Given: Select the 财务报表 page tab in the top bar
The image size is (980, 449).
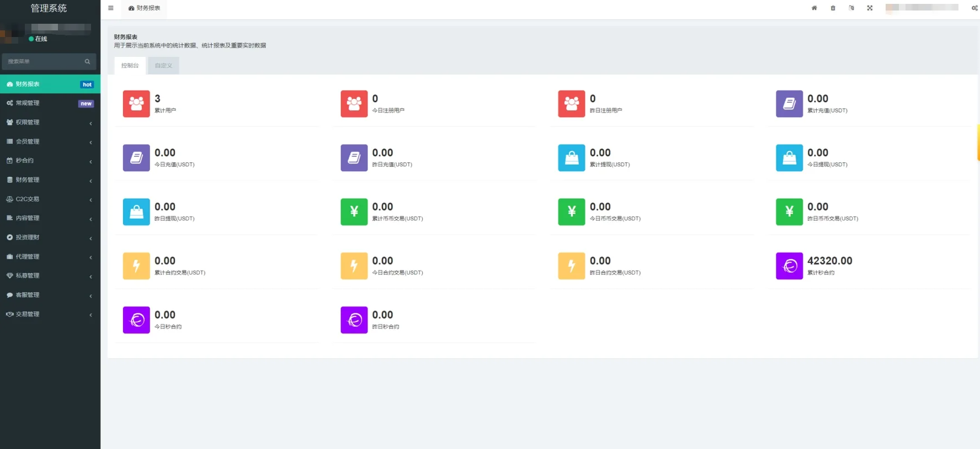Looking at the screenshot, I should click(145, 8).
